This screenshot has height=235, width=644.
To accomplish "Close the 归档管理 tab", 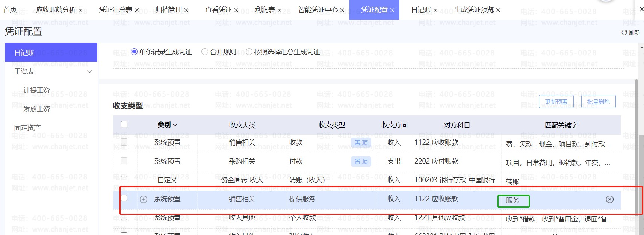I will tap(186, 10).
